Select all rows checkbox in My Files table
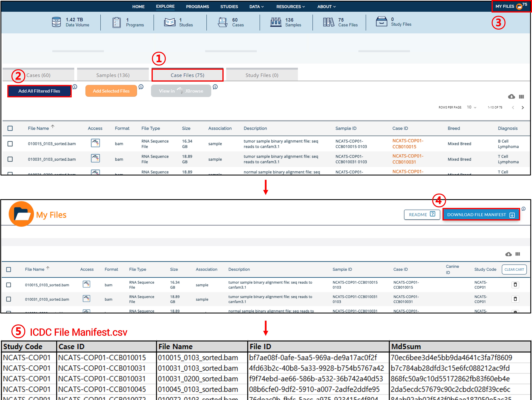This screenshot has height=400, width=532. click(x=9, y=269)
